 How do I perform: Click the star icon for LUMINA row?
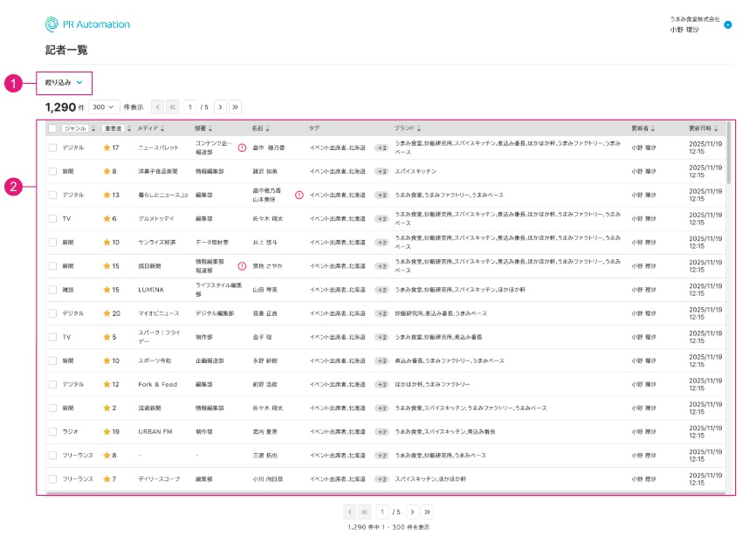point(107,289)
